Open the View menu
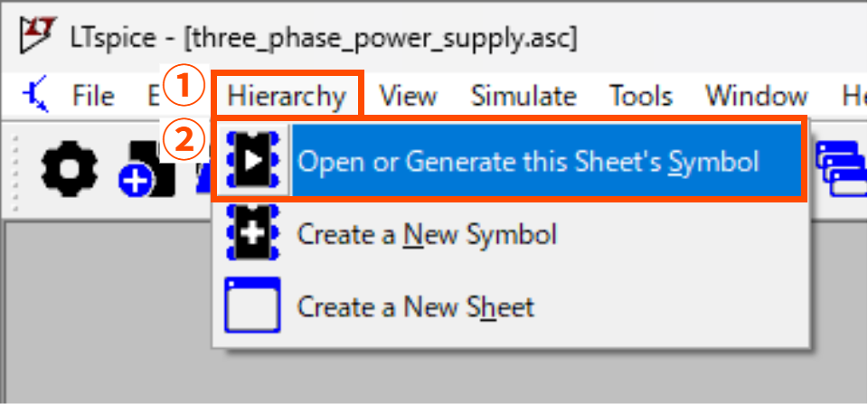 pyautogui.click(x=408, y=96)
